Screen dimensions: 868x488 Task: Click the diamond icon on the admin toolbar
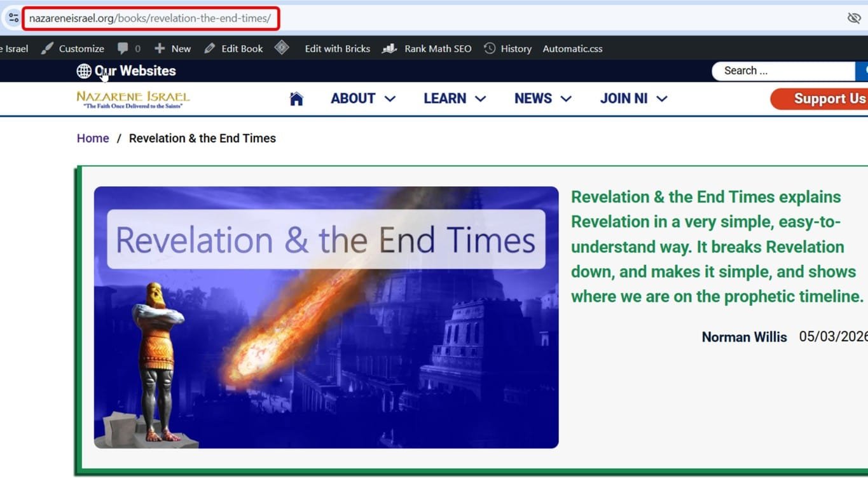coord(282,48)
